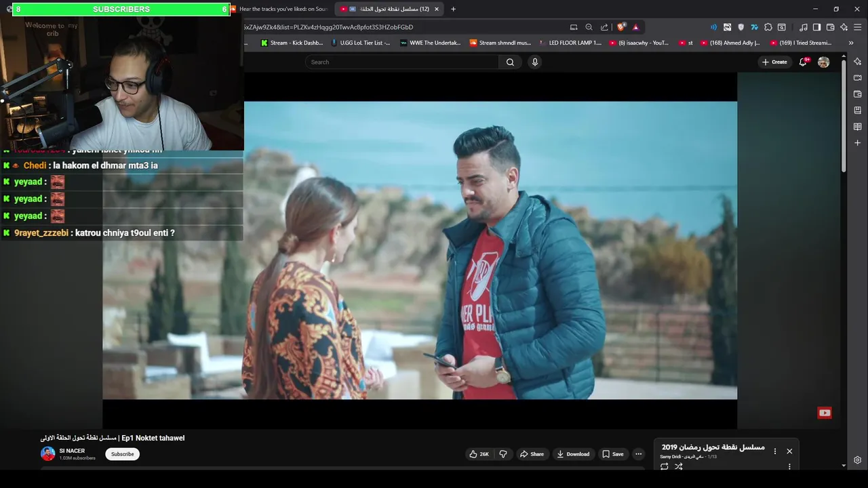Open Brave Shields panel
Viewport: 868px width, 488px height.
(620, 27)
